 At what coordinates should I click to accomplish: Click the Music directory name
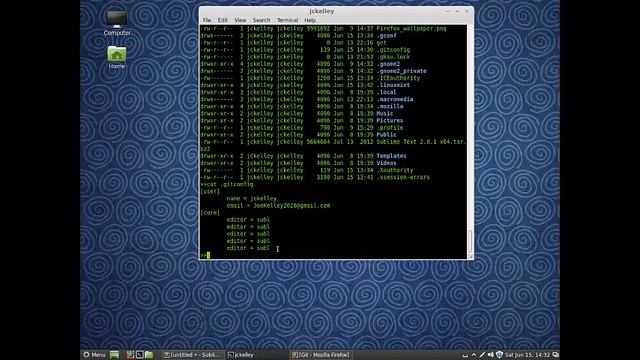click(385, 113)
